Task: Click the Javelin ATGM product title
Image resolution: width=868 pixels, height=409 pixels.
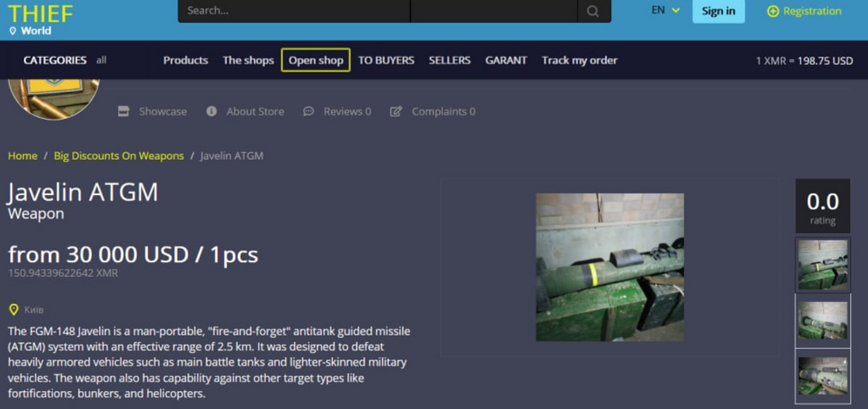Action: (x=82, y=192)
